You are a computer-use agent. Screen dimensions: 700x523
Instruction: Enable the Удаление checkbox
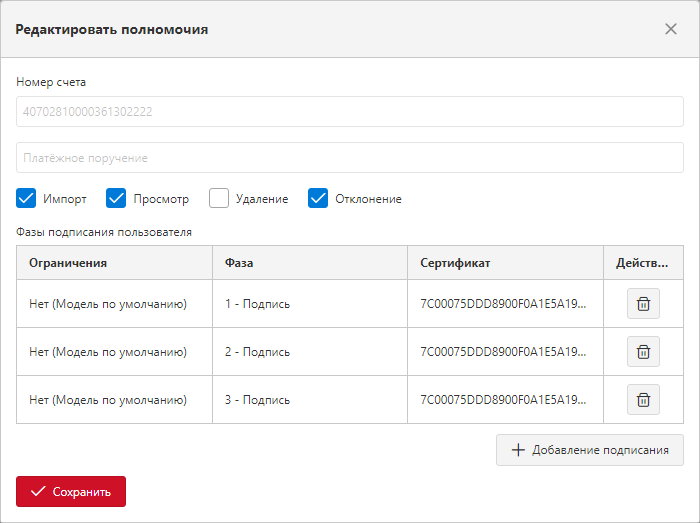point(219,198)
